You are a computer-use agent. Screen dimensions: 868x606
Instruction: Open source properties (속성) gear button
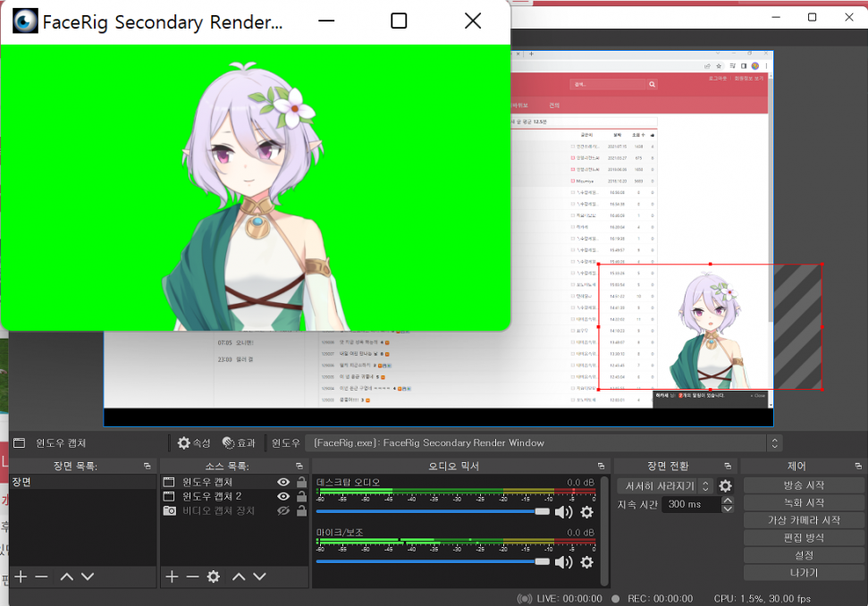click(194, 442)
